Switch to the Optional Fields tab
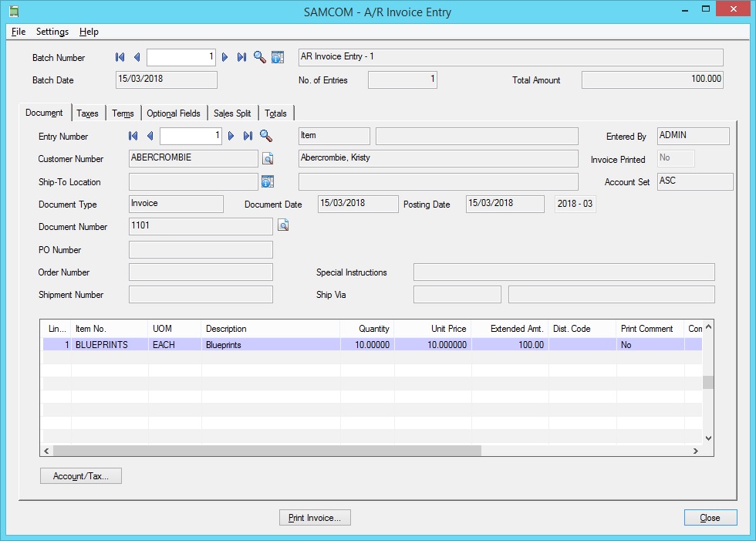This screenshot has height=541, width=756. 174,113
